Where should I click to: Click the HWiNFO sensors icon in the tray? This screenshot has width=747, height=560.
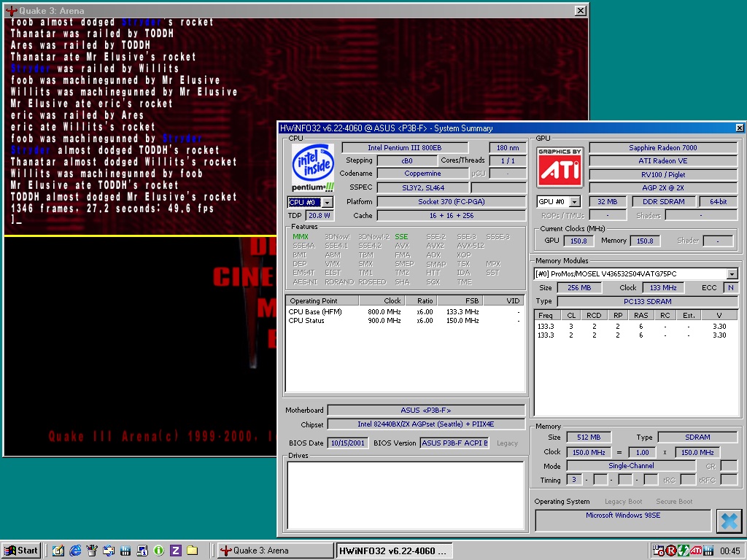click(708, 549)
